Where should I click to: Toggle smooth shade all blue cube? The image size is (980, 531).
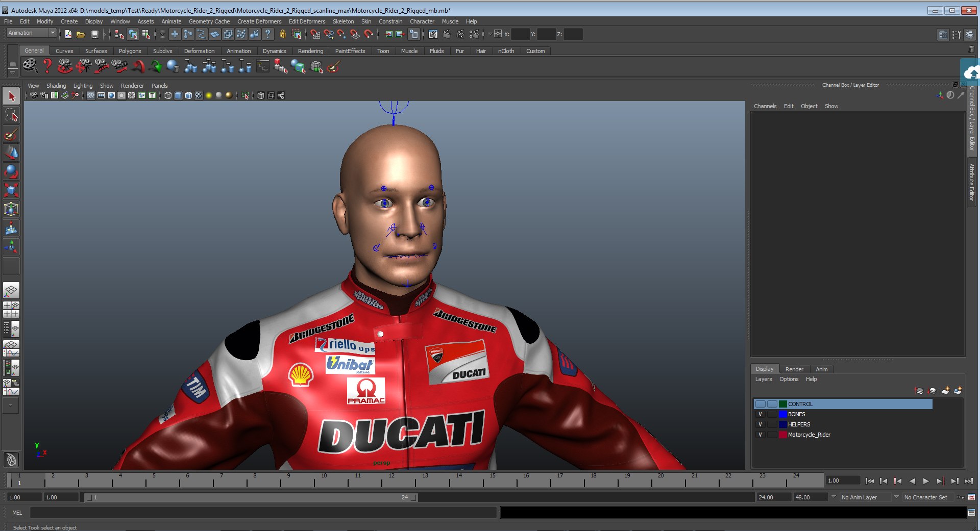pyautogui.click(x=178, y=95)
